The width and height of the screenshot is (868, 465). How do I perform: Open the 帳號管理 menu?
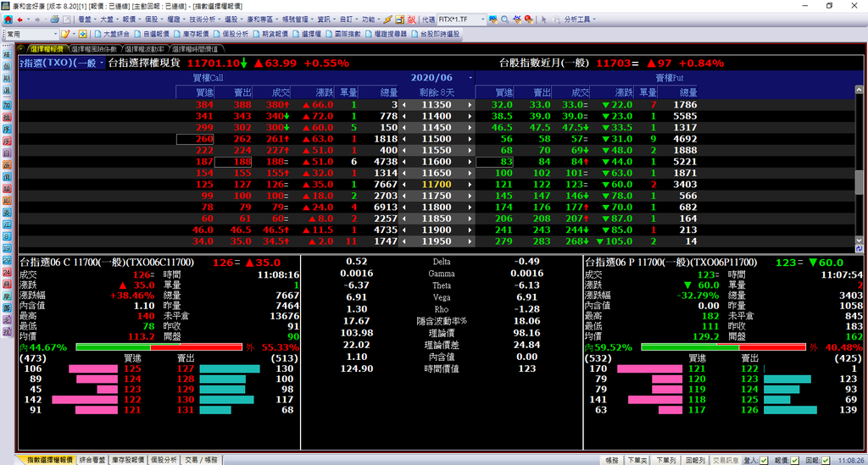coord(297,19)
